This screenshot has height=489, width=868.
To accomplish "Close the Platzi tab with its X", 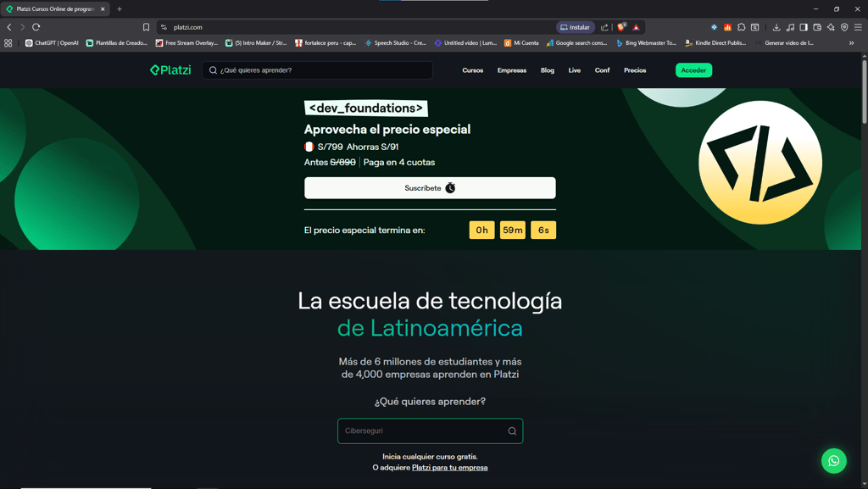I will (x=103, y=8).
